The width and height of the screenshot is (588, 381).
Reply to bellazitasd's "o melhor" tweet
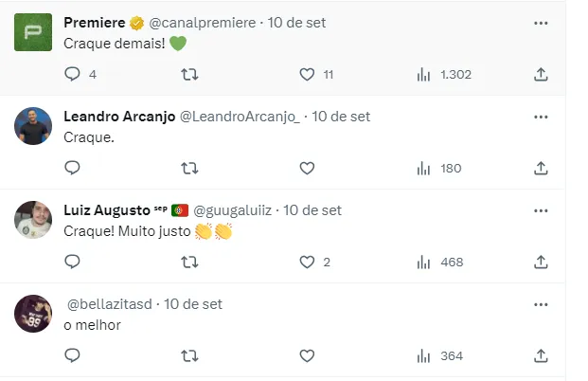(73, 355)
